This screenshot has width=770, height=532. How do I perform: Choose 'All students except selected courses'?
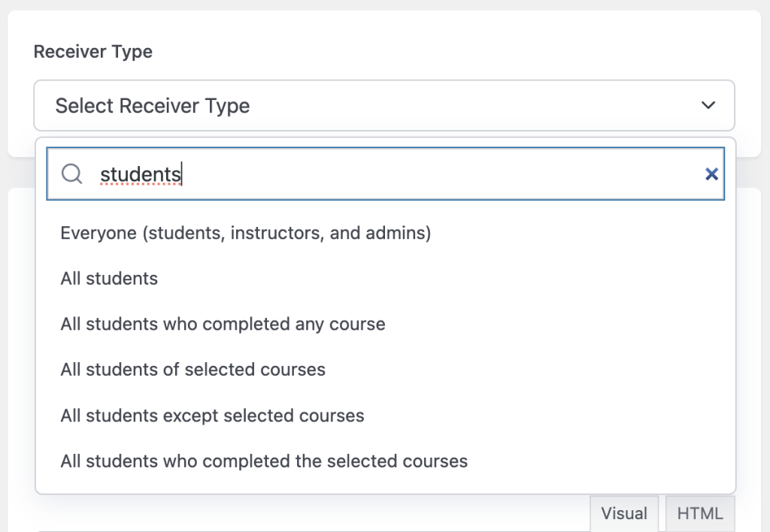[213, 416]
